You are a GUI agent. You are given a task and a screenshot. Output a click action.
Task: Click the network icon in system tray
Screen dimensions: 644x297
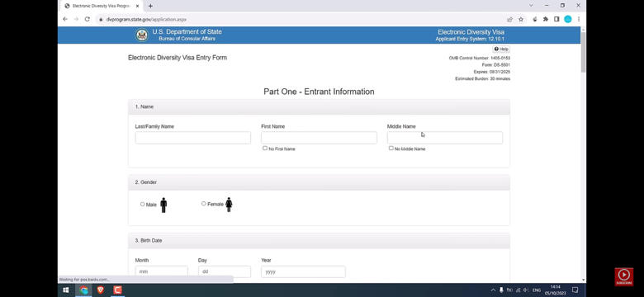(x=518, y=290)
